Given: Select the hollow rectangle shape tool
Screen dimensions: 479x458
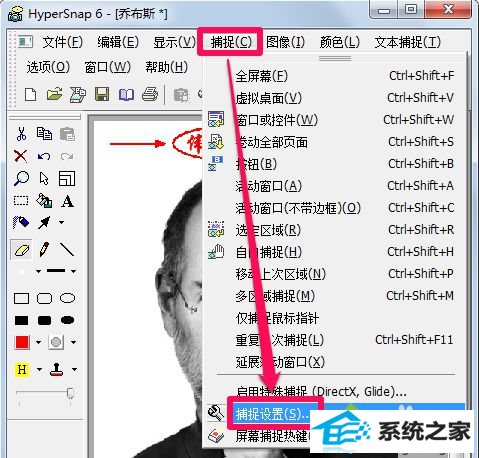Looking at the screenshot, I should [x=22, y=298].
